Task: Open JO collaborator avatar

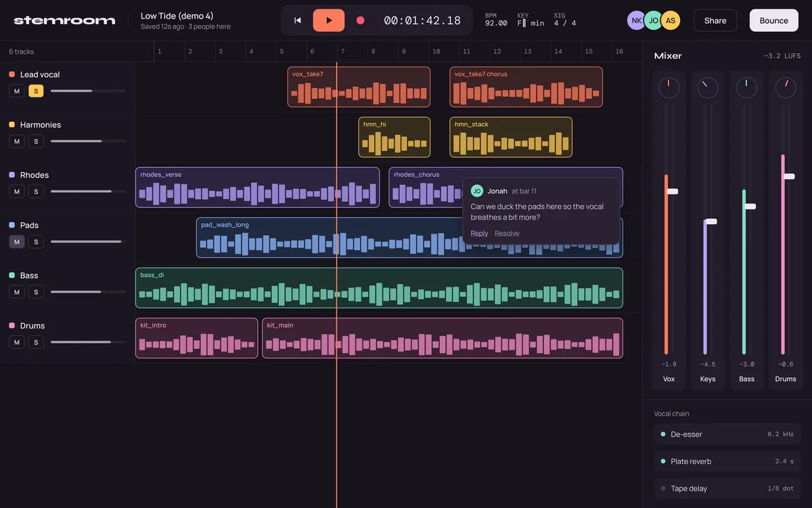Action: (653, 20)
